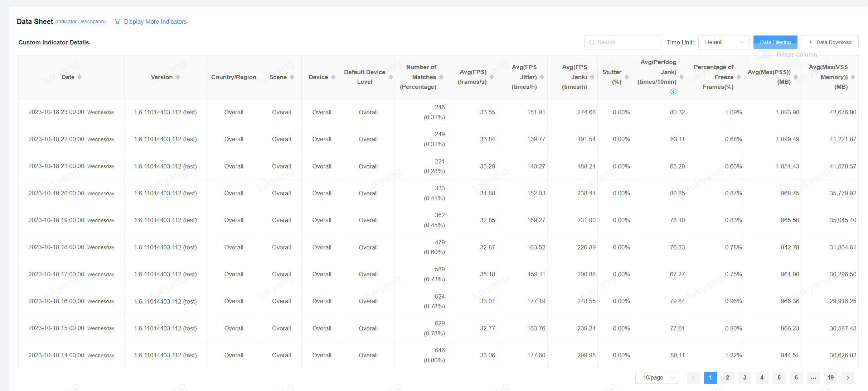This screenshot has width=868, height=391.
Task: Open the Time Unit Default dropdown
Action: point(724,42)
